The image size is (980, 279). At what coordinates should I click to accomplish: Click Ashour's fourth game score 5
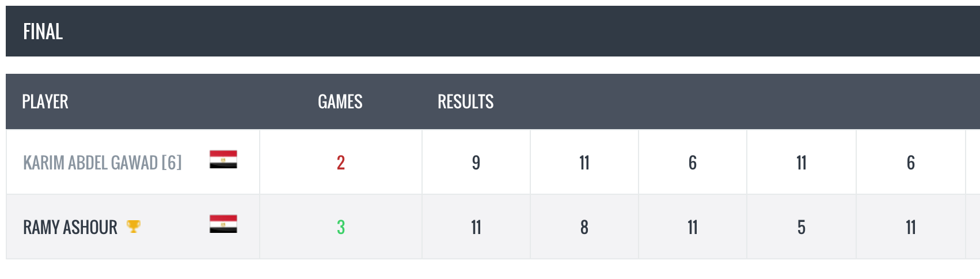click(x=802, y=227)
